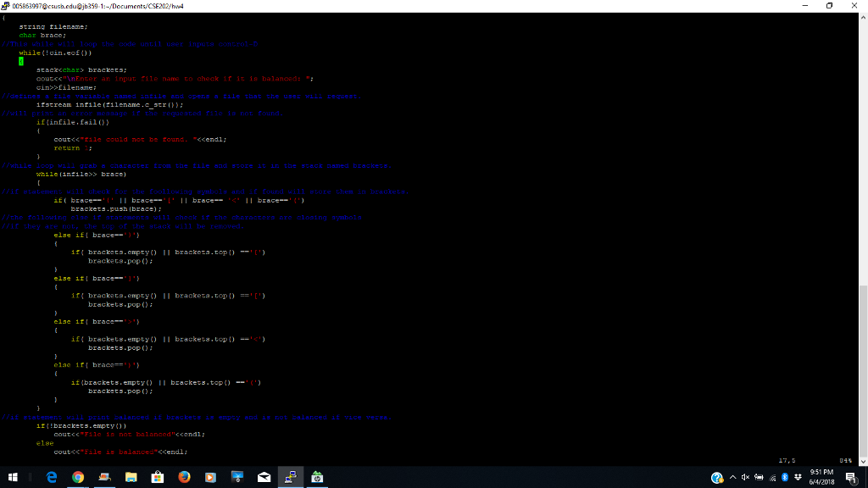Open Movies & TV from the taskbar
Screen dimensions: 868x488
209,477
